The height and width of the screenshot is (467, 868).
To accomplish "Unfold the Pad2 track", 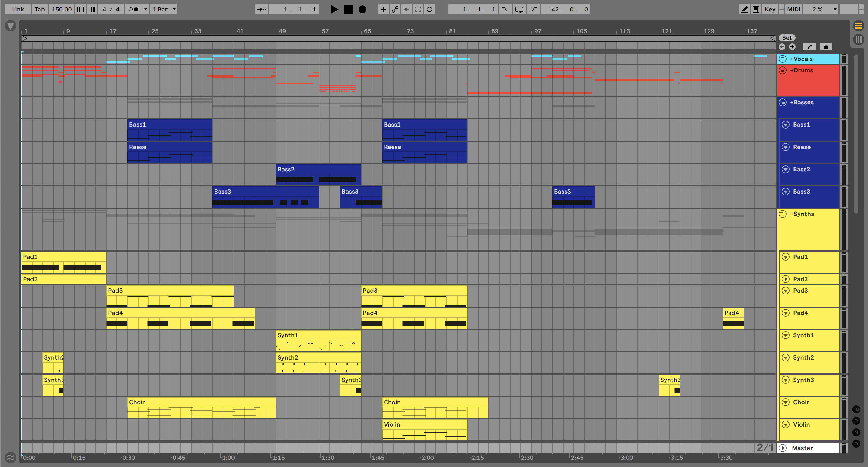I will coord(785,279).
